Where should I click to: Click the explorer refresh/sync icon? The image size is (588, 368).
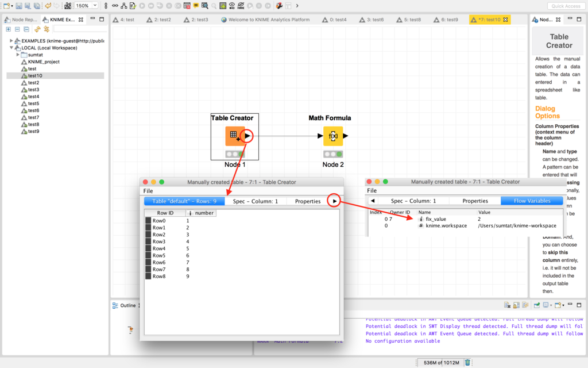click(37, 29)
